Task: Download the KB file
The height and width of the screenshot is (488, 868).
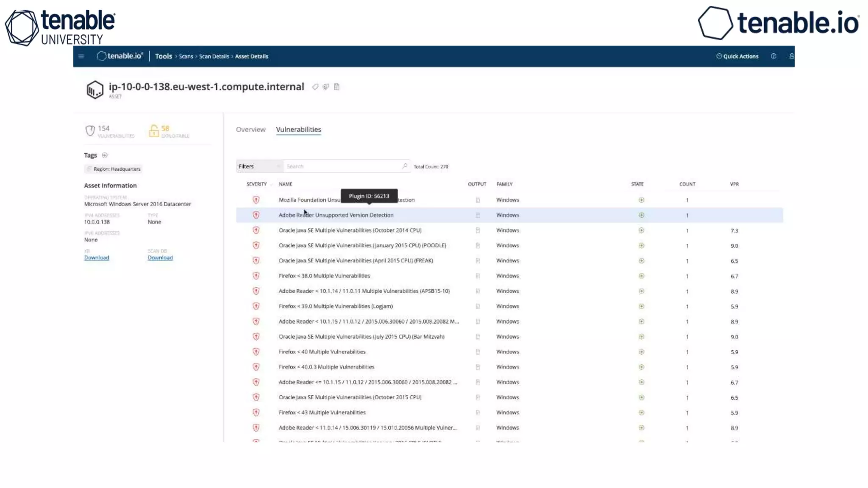Action: tap(97, 258)
